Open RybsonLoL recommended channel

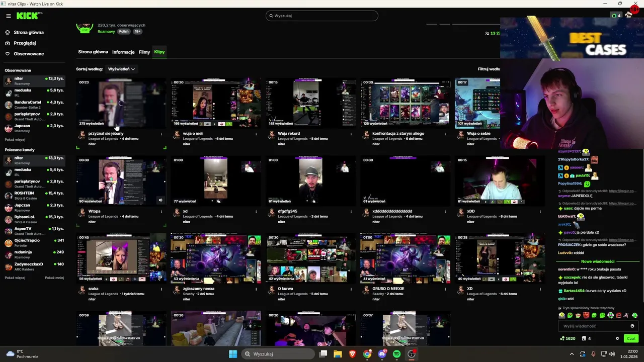pyautogui.click(x=34, y=219)
